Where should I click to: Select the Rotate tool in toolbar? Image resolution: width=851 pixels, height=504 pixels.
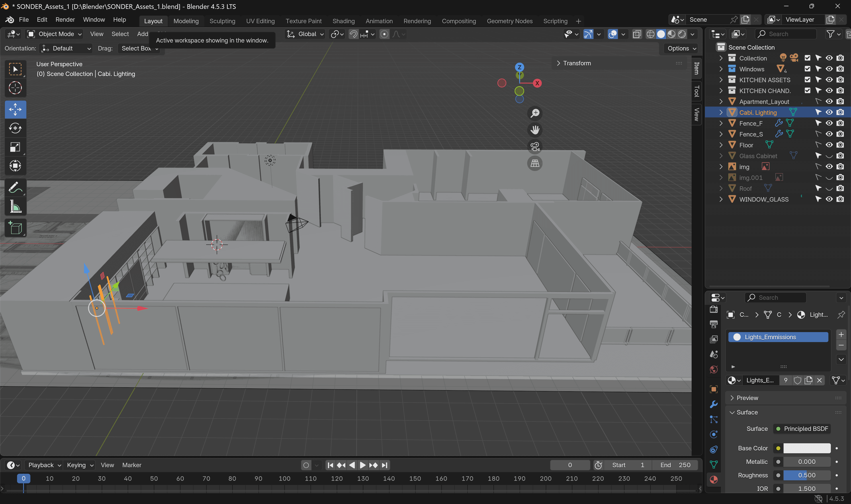(15, 128)
